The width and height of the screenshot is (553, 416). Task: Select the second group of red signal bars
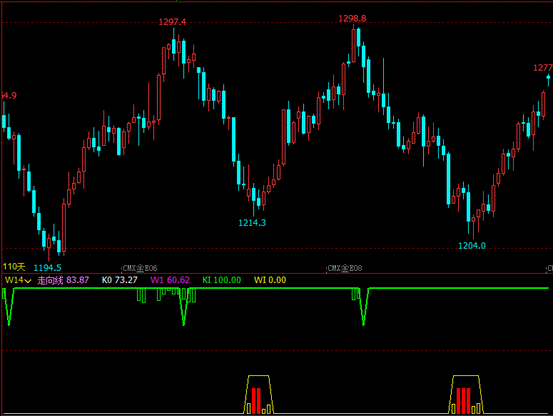click(463, 401)
